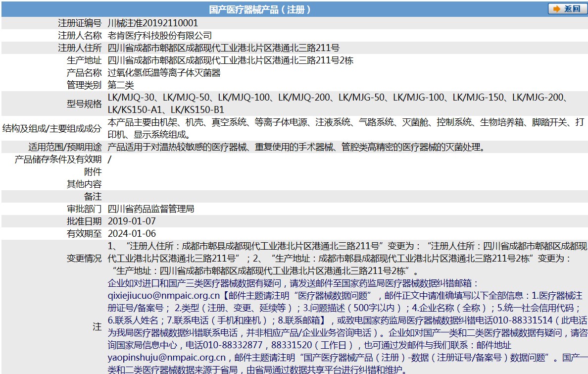Select model line LK/KS150-A1、LK/KS150-B1

click(x=166, y=109)
